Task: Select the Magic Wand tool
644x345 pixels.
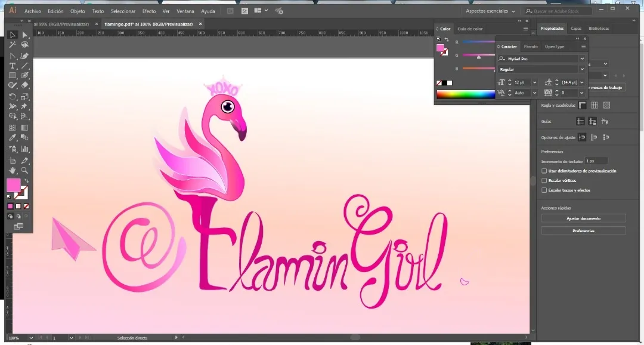Action: [13, 45]
